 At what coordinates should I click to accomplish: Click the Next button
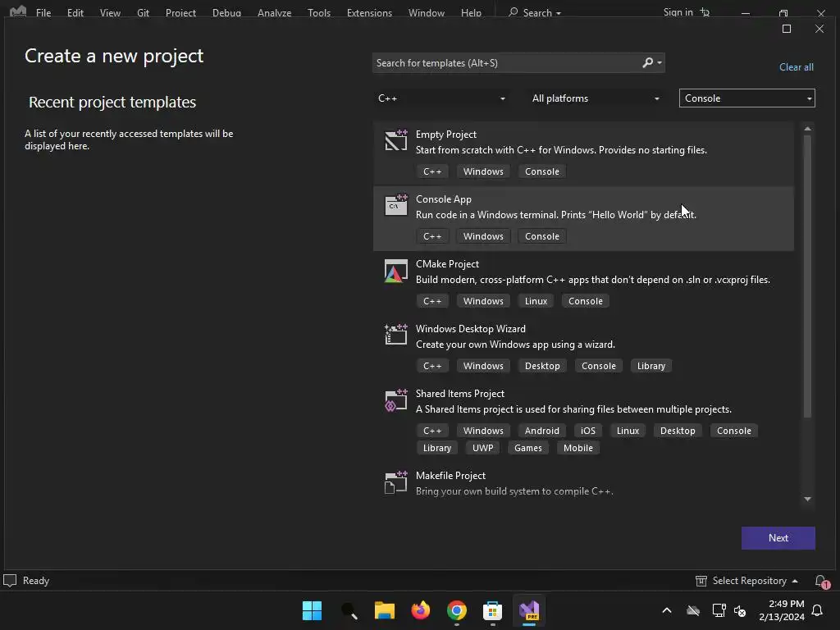(x=778, y=538)
